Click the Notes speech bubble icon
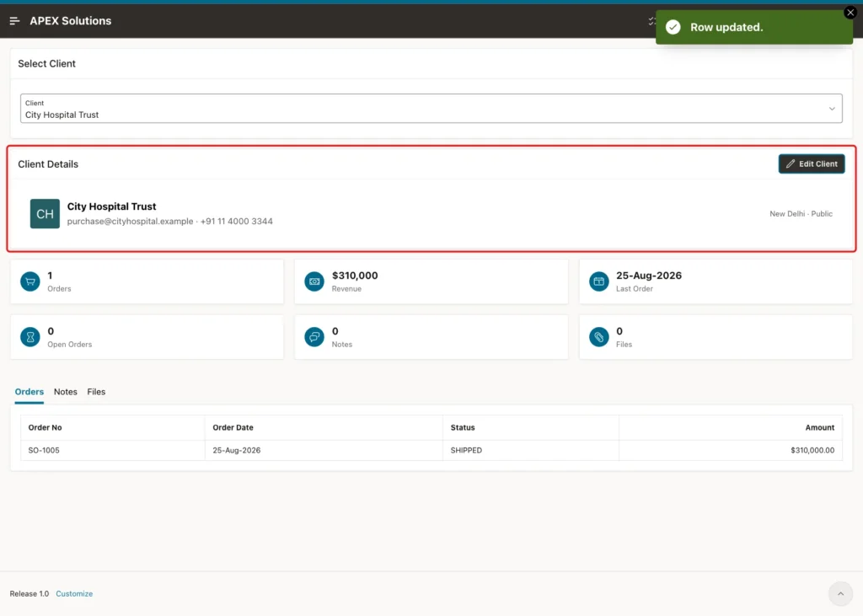The height and width of the screenshot is (616, 863). coord(314,337)
